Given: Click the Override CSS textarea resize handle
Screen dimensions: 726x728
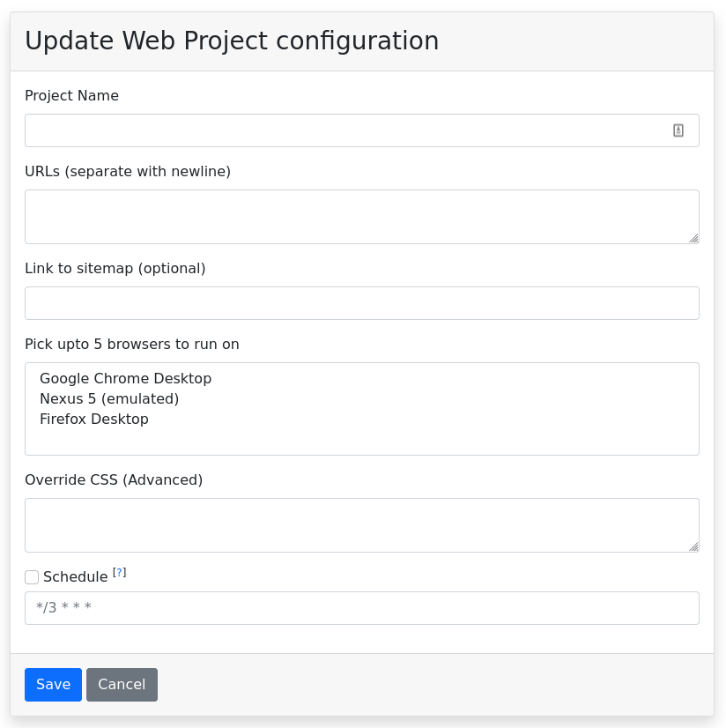Looking at the screenshot, I should 693,546.
